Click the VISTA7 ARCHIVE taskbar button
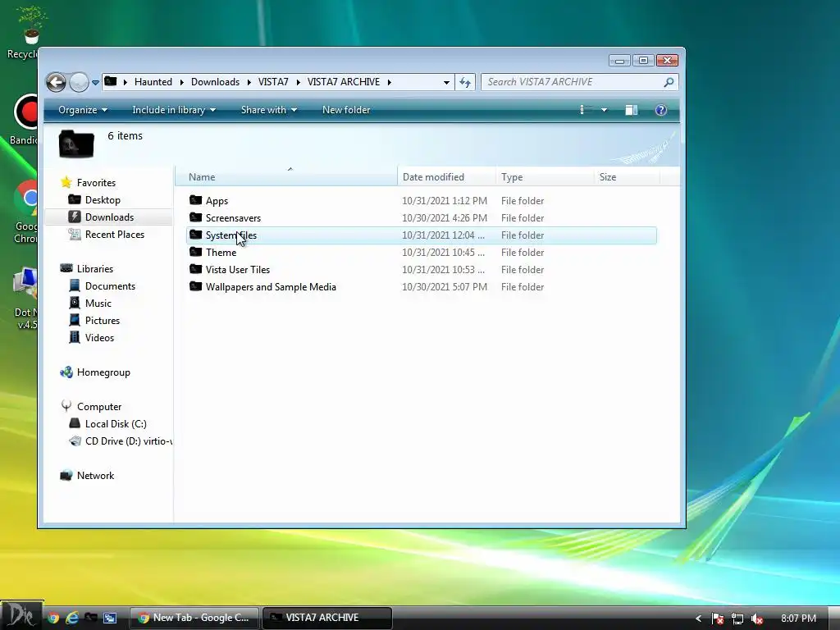Viewport: 840px width, 630px height. (326, 618)
